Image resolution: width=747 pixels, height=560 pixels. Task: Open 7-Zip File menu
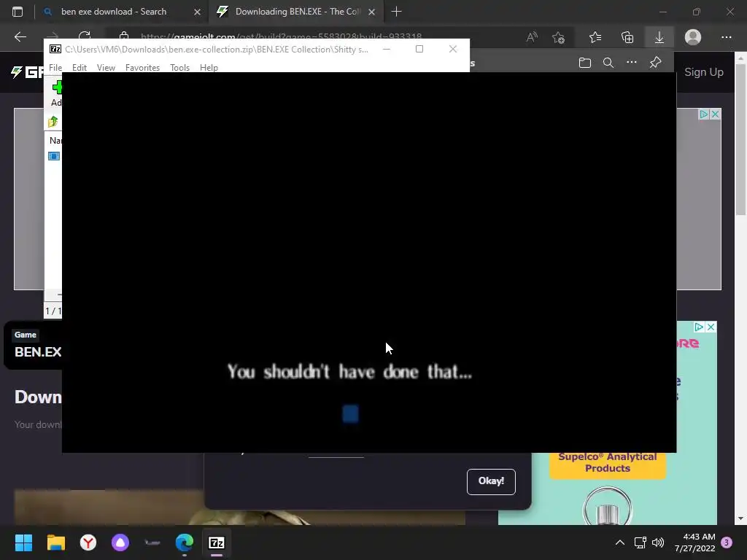pyautogui.click(x=55, y=68)
